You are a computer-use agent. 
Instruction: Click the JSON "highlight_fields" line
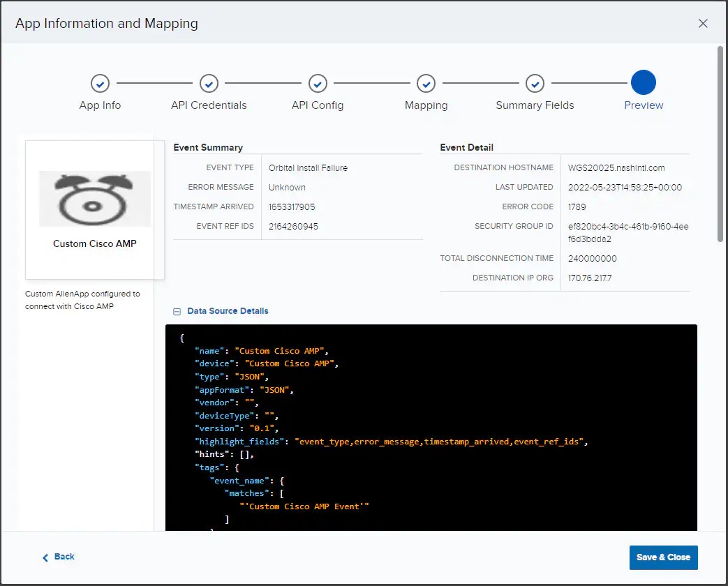[392, 442]
